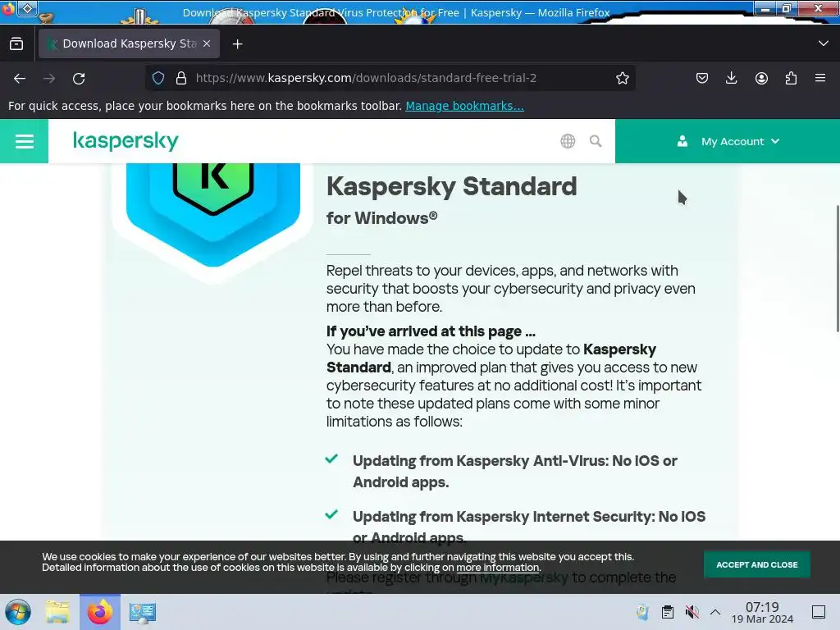Click the Kaspersky logo
The image size is (840, 630).
[x=126, y=141]
